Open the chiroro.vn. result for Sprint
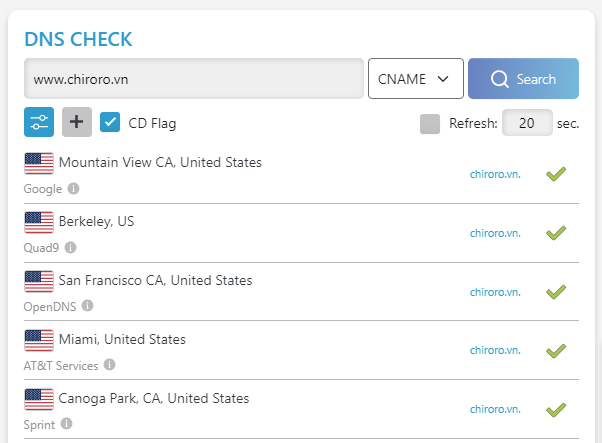This screenshot has height=443, width=602. pyautogui.click(x=495, y=409)
